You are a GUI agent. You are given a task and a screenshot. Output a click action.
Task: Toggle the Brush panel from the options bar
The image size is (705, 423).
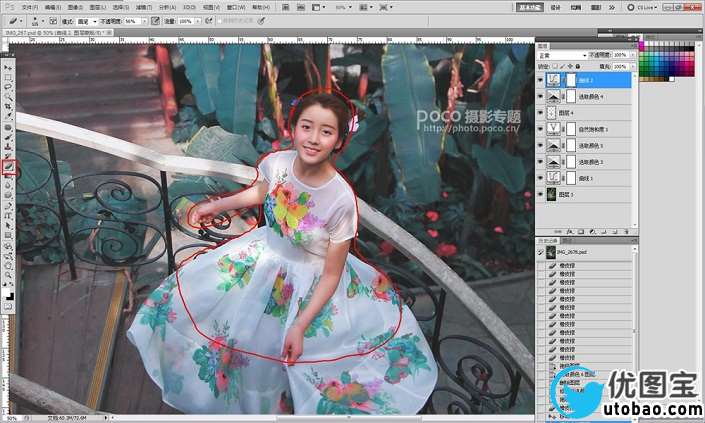[53, 21]
